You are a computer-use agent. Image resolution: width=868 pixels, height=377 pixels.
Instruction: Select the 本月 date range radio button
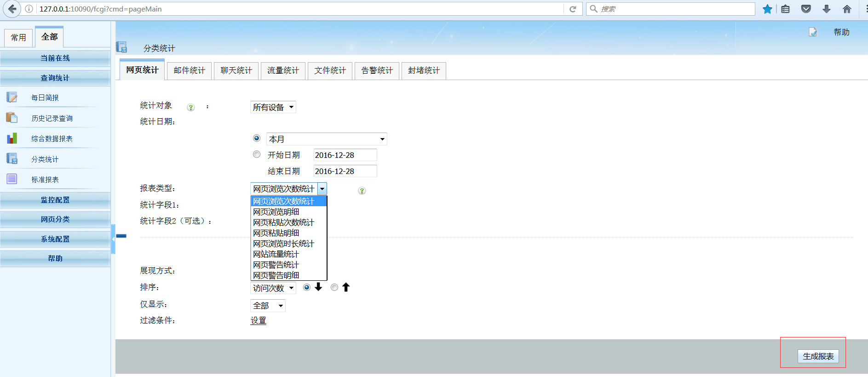point(257,138)
